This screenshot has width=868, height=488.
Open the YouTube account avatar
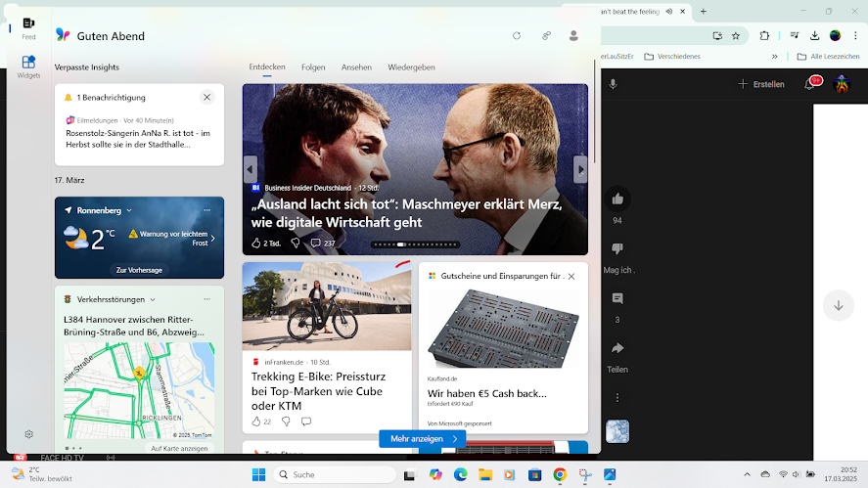tap(842, 84)
